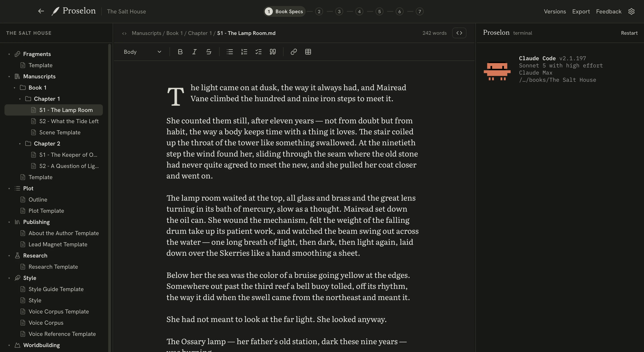Viewport: 644px width, 352px height.
Task: Open Feedback
Action: (x=608, y=11)
